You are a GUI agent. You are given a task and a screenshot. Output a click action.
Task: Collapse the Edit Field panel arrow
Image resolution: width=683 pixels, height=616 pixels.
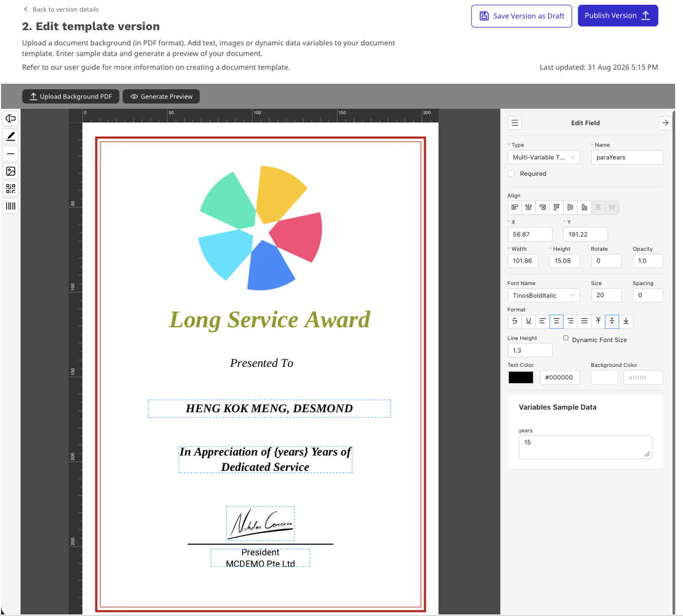pyautogui.click(x=665, y=123)
